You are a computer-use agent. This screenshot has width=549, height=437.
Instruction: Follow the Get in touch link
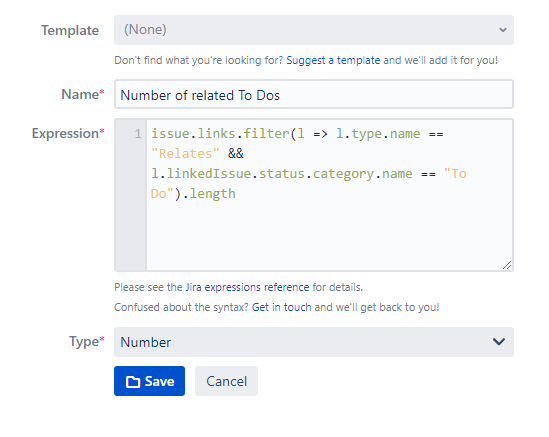tap(282, 307)
